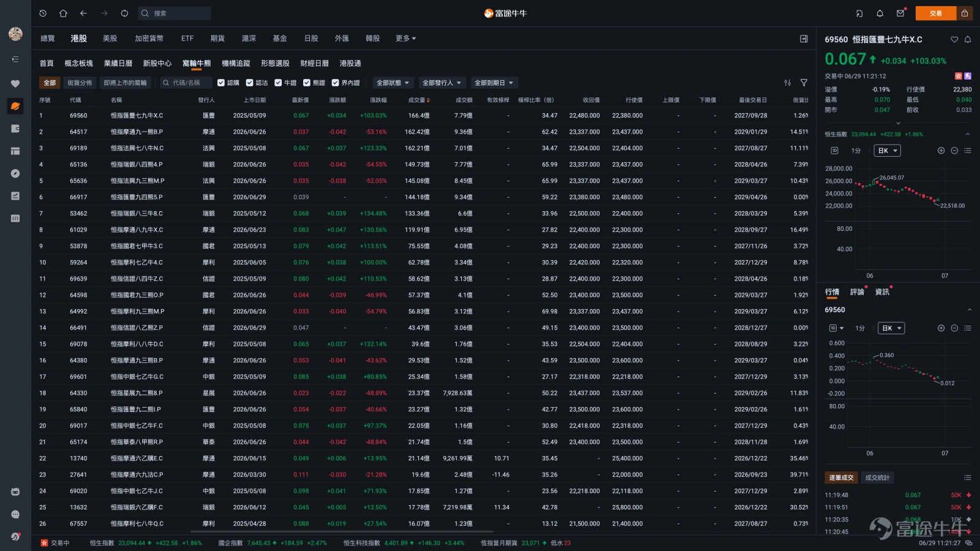
Task: Open the 全部到期日 dropdown
Action: pyautogui.click(x=494, y=83)
